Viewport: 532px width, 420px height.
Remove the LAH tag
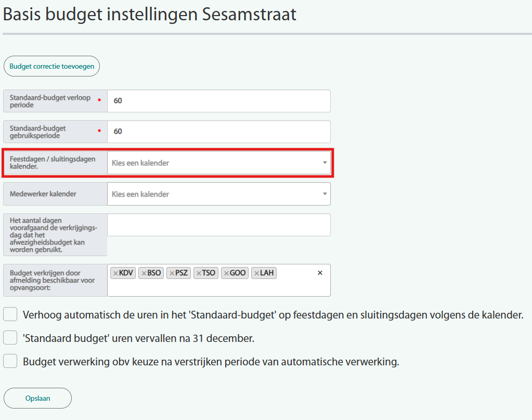[256, 273]
